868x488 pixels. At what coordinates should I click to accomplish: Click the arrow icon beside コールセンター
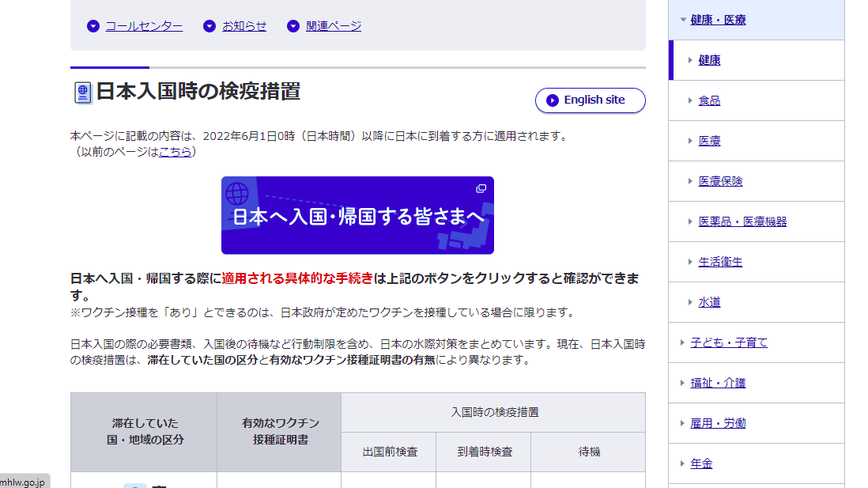tap(93, 26)
